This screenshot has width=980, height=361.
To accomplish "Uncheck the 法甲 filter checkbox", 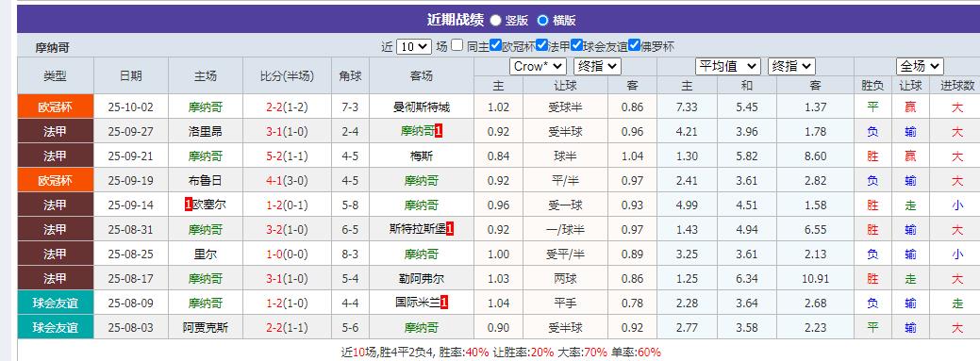I will pyautogui.click(x=542, y=45).
